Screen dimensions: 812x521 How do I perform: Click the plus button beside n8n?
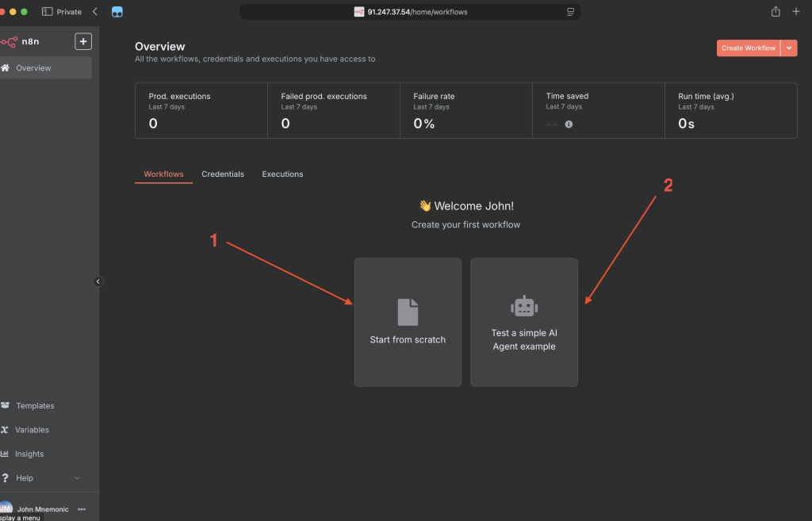tap(82, 41)
